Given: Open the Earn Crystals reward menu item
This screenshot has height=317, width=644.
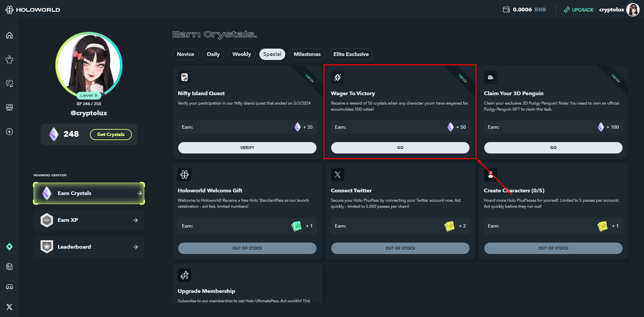Looking at the screenshot, I should click(x=89, y=193).
